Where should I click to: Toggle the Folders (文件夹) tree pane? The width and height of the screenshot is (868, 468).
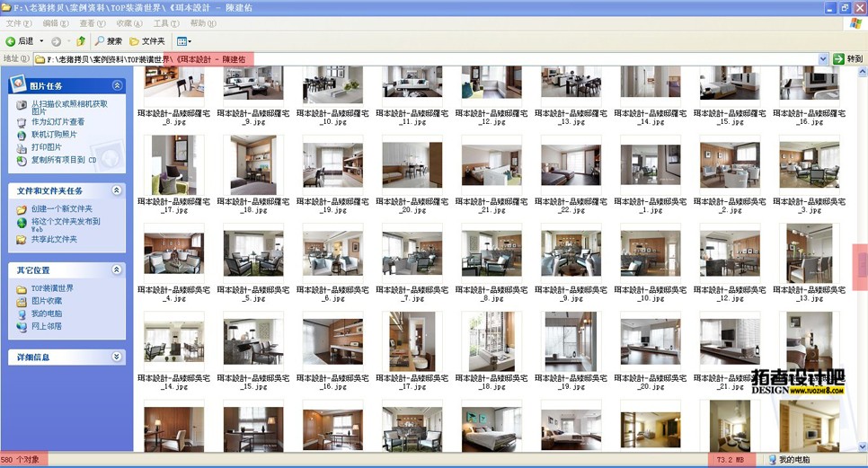(x=147, y=41)
